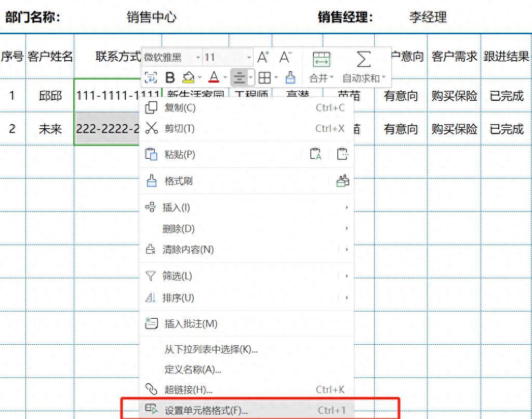Decrease font size with the A- icon

(x=285, y=57)
